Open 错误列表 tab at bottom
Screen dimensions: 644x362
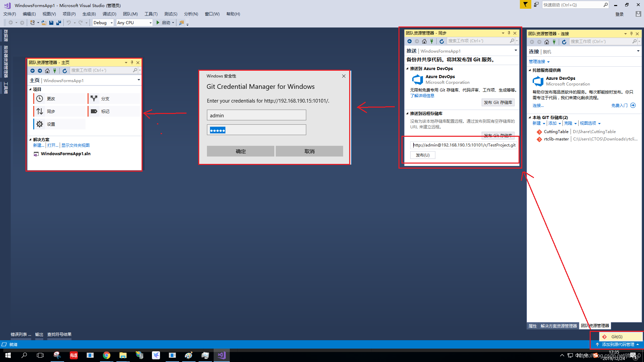(x=20, y=335)
